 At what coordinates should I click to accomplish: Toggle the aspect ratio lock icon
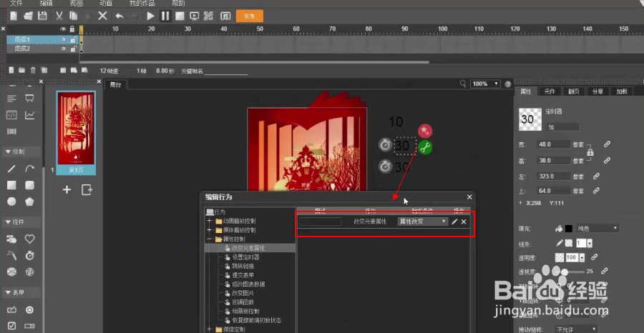(x=590, y=152)
